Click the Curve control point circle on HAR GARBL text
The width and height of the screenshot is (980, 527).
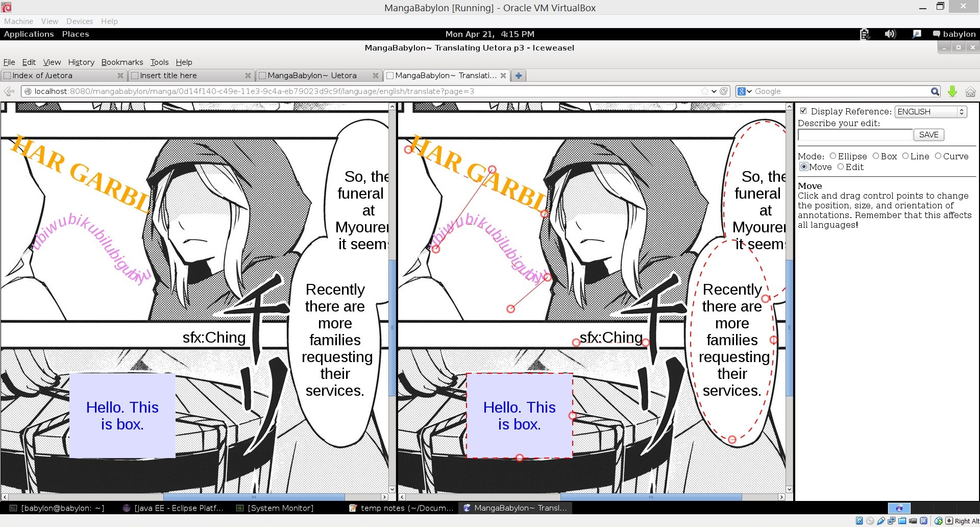492,169
